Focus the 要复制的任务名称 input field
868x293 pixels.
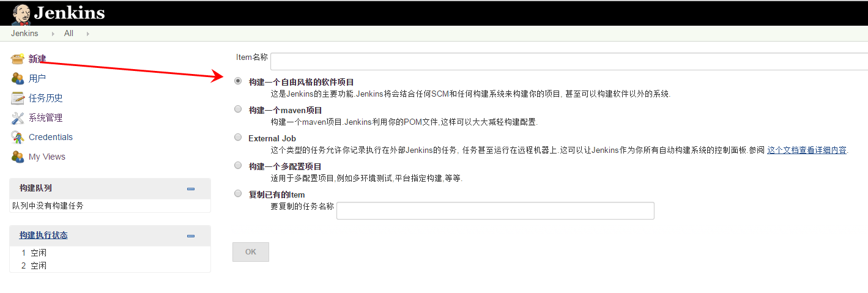(x=495, y=210)
